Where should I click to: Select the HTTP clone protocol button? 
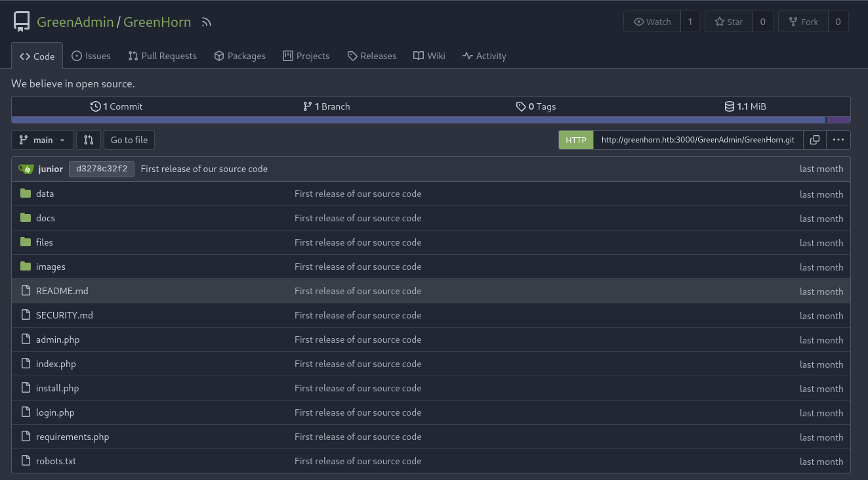point(576,140)
